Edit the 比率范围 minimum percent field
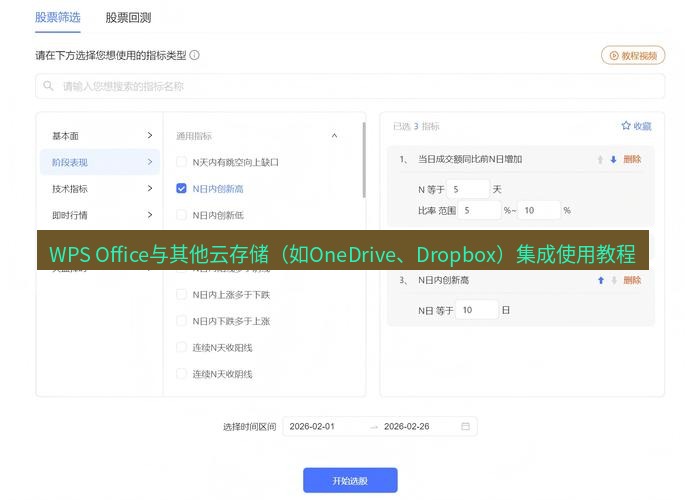Viewport: 685px width, 500px height. [479, 210]
